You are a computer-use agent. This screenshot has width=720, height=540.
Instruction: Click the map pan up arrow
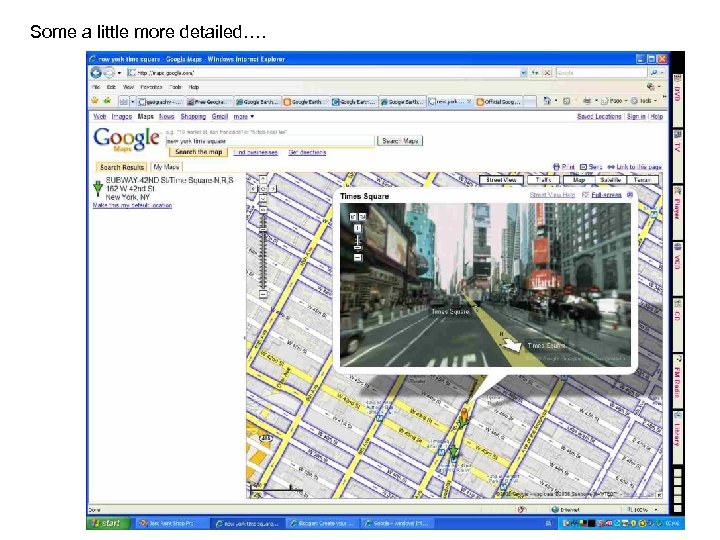tap(263, 180)
